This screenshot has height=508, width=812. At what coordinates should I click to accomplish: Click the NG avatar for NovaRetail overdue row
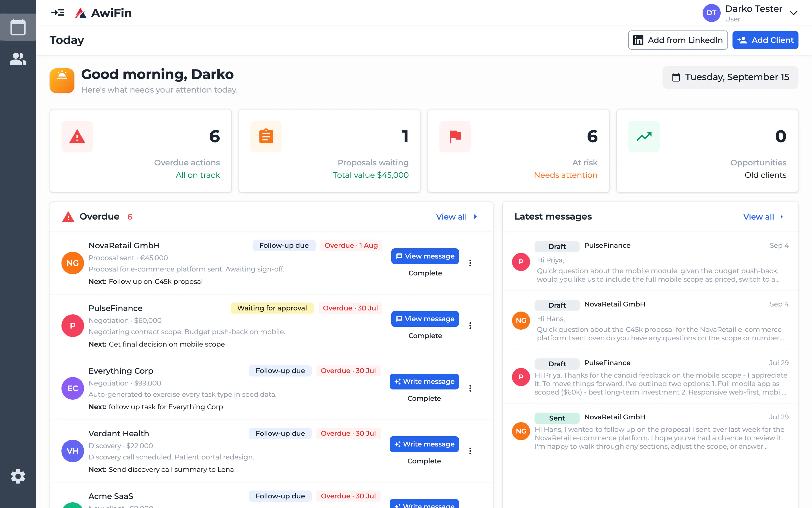tap(72, 263)
